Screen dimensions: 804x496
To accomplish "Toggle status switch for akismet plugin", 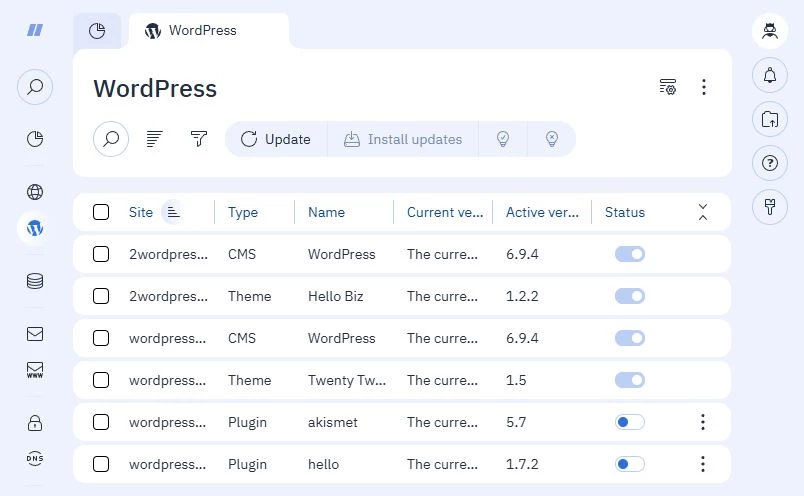I will (x=630, y=422).
